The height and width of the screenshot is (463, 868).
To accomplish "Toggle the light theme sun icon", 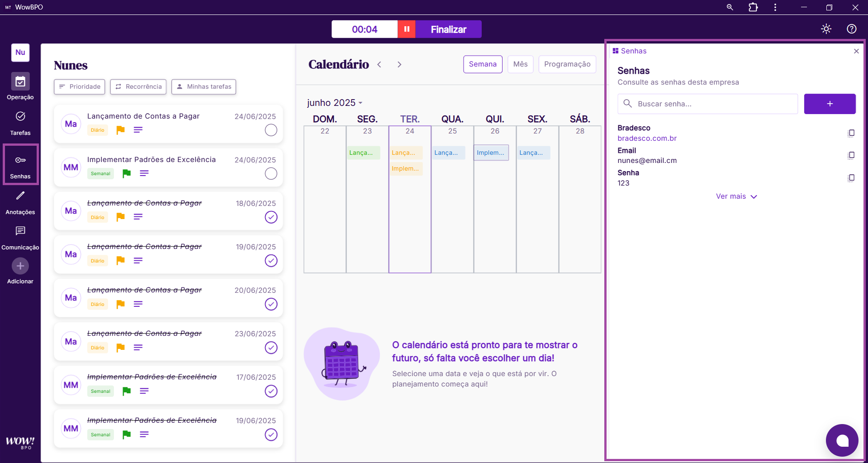I will point(826,29).
